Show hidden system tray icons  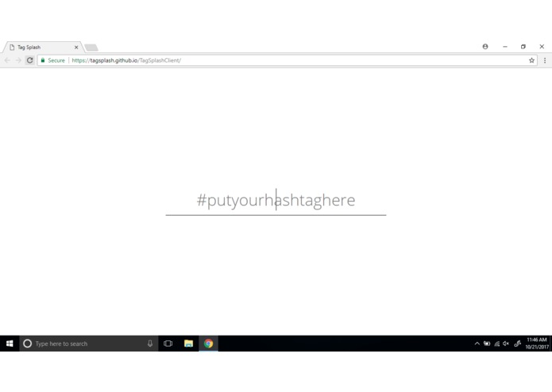477,344
